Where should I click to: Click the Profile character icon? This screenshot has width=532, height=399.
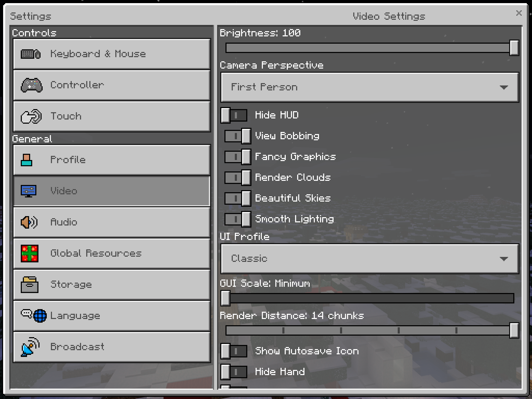point(26,160)
